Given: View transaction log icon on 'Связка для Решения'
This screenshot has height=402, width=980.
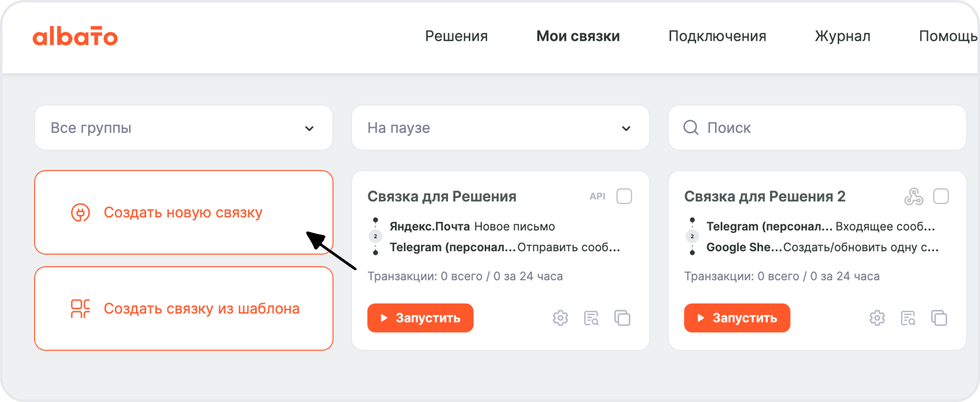Looking at the screenshot, I should coord(591,317).
